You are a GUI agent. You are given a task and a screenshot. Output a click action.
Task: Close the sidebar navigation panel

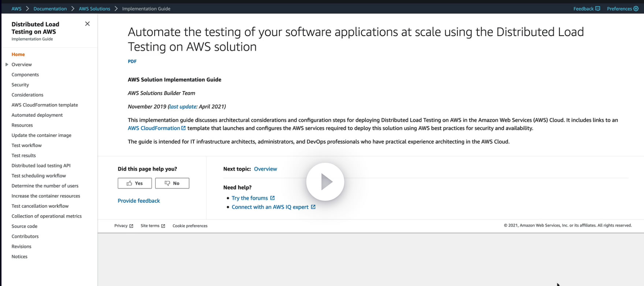tap(87, 24)
